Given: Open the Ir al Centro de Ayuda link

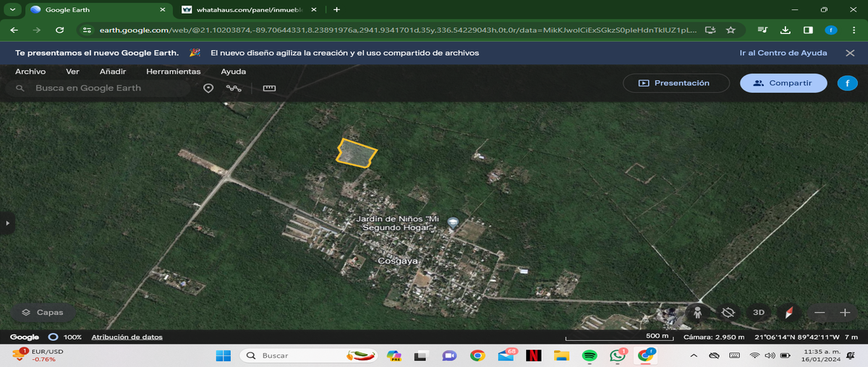Looking at the screenshot, I should coord(783,53).
